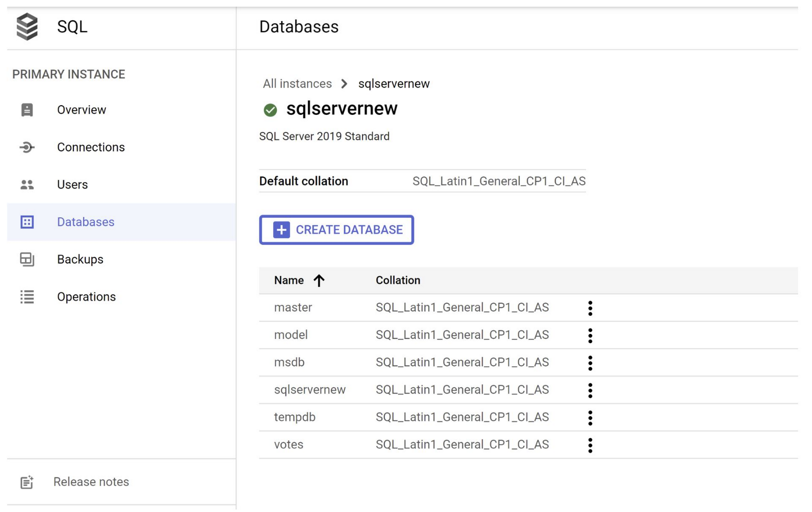
Task: Go to Connections section
Action: tap(122, 147)
